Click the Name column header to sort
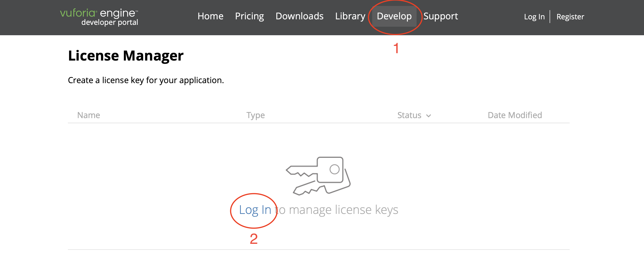Screen dimensions: 644x265 click(x=88, y=115)
